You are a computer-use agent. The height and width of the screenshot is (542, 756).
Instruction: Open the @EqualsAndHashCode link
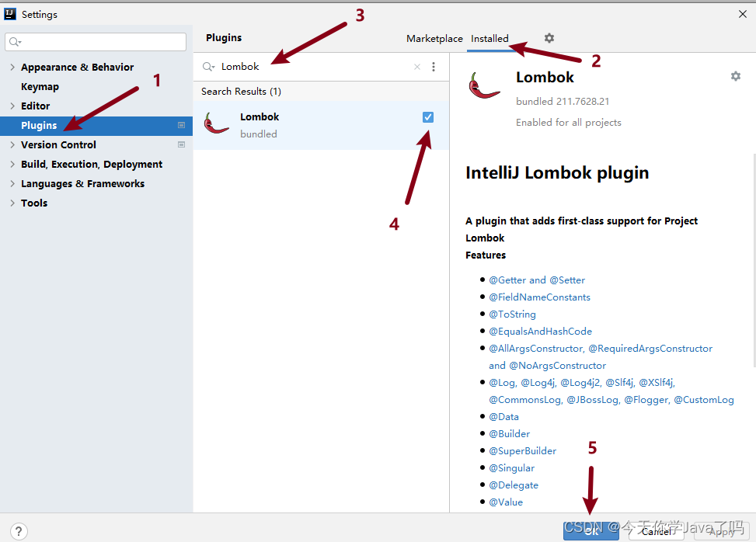[x=541, y=332]
